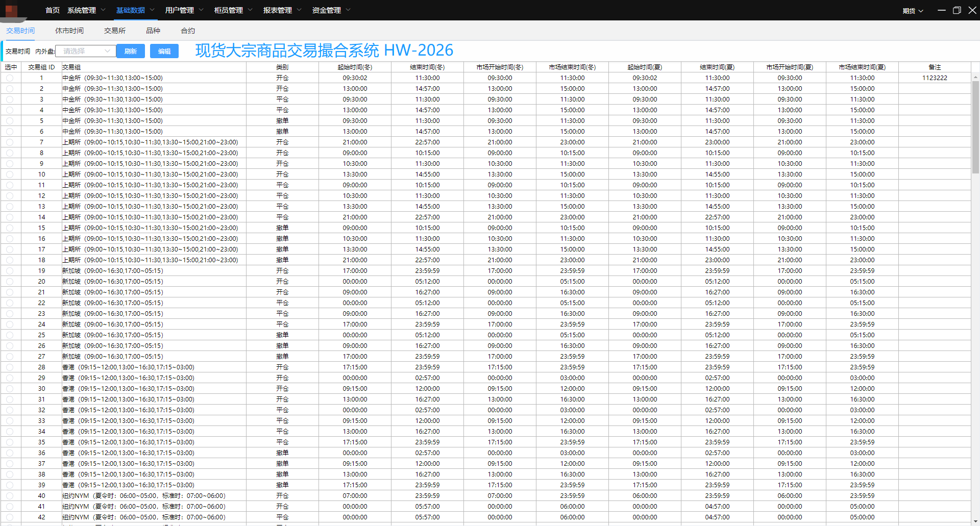Switch to the 合约 tab
Viewport: 980px width, 526px height.
coord(188,31)
